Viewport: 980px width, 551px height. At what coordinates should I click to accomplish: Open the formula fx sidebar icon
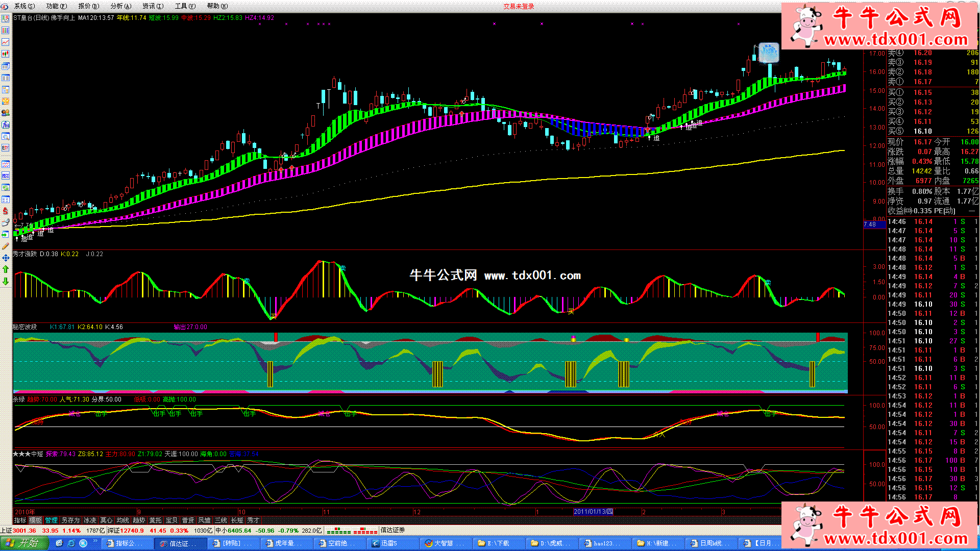(x=6, y=124)
